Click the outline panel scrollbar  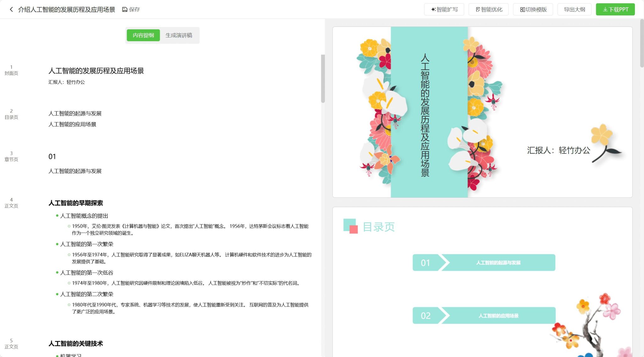323,79
